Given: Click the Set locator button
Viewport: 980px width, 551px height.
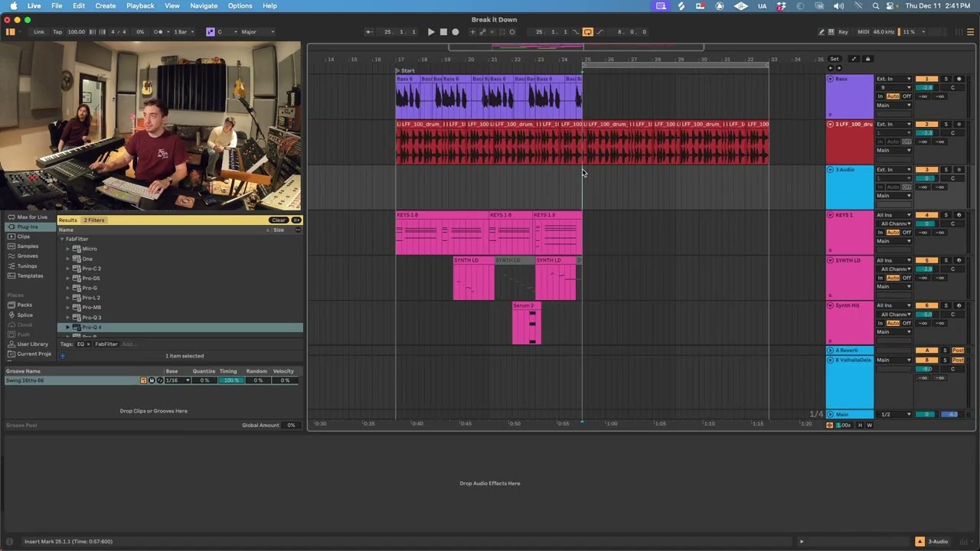Looking at the screenshot, I should 835,59.
